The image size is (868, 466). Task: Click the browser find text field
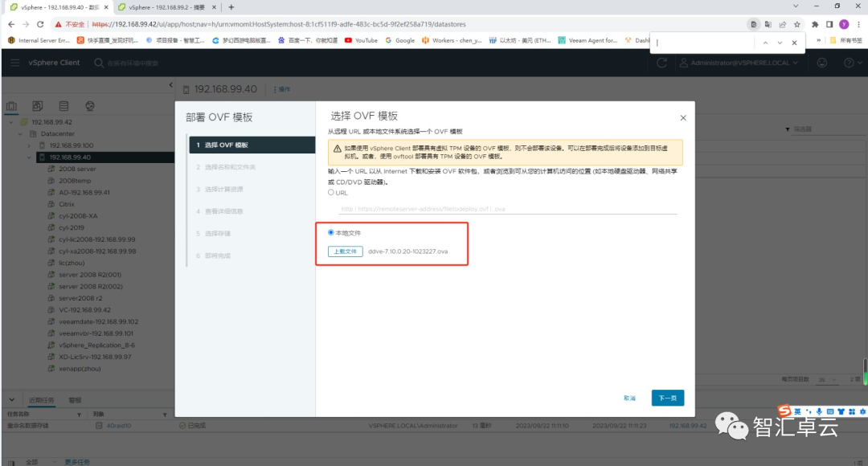click(703, 43)
